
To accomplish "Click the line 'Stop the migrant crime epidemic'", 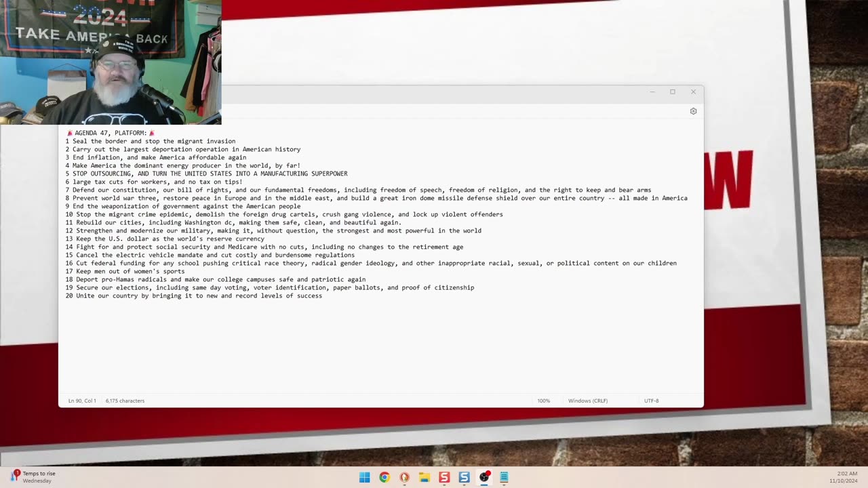I will [x=284, y=214].
